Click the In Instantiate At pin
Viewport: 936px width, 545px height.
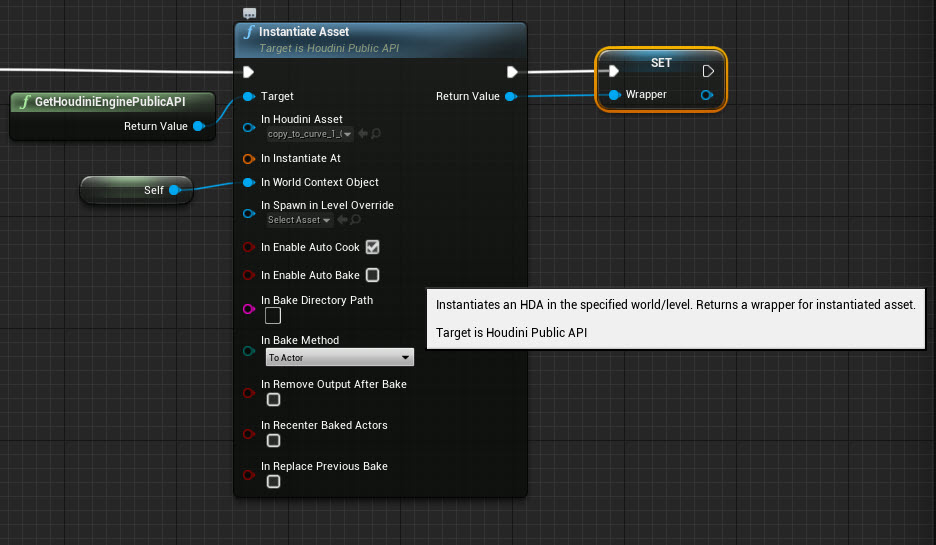pos(248,159)
